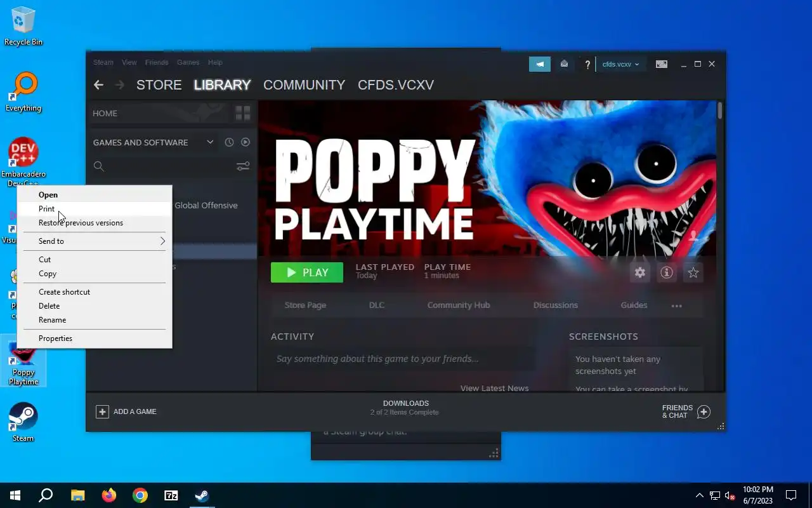Screen dimensions: 812x508
Task: Add Poppy Playtime to favorites star
Action: tap(693, 272)
